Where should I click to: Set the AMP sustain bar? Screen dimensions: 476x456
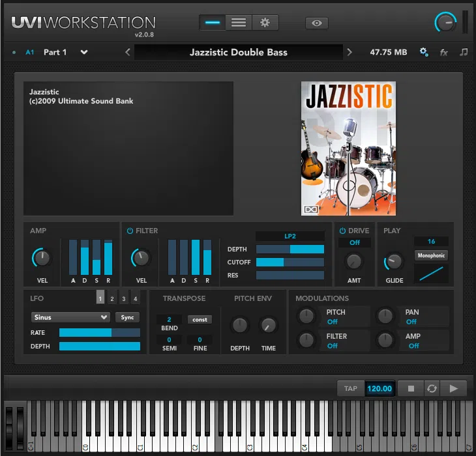tap(97, 257)
